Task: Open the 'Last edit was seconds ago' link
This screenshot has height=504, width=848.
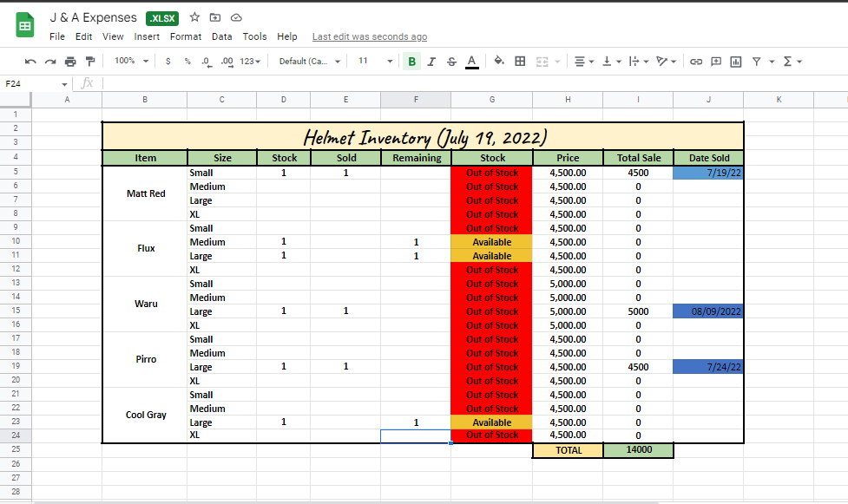Action: click(370, 36)
